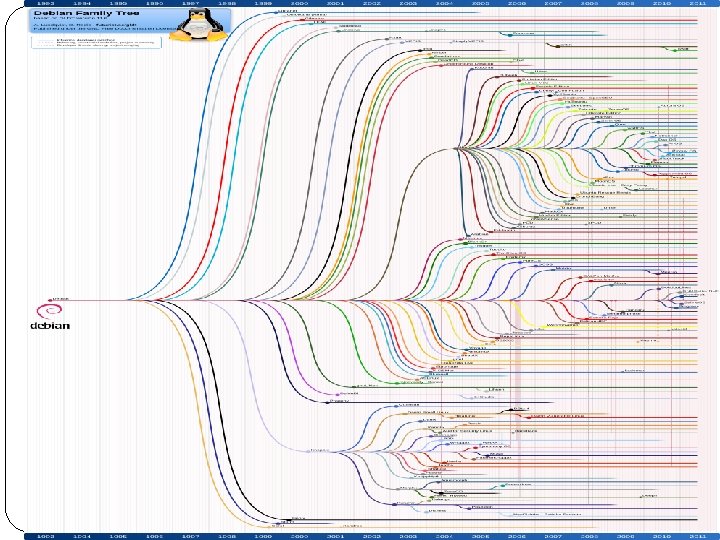
Task: Click the "Ubuntu Rescue Remix" branch label
Action: 605,192
